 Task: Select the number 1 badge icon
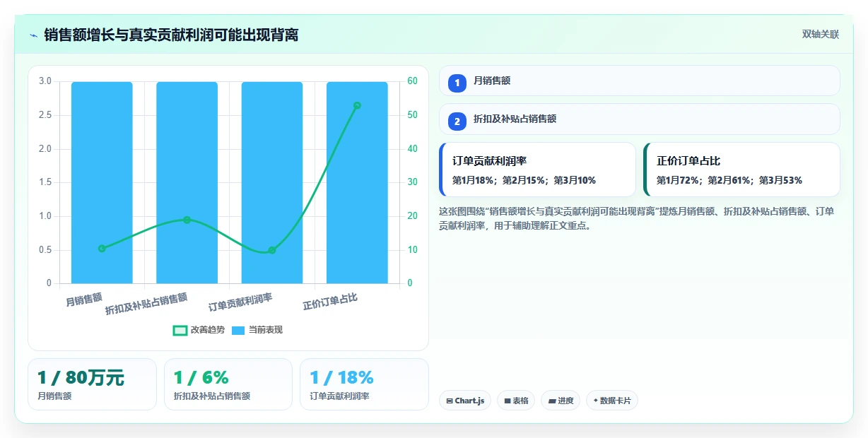coord(457,83)
